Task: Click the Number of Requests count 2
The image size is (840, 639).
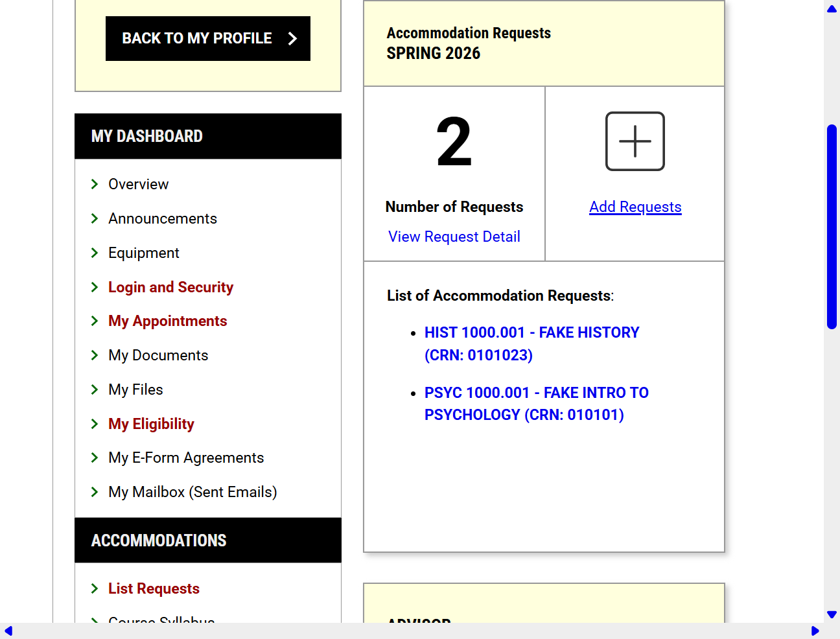Action: [454, 141]
